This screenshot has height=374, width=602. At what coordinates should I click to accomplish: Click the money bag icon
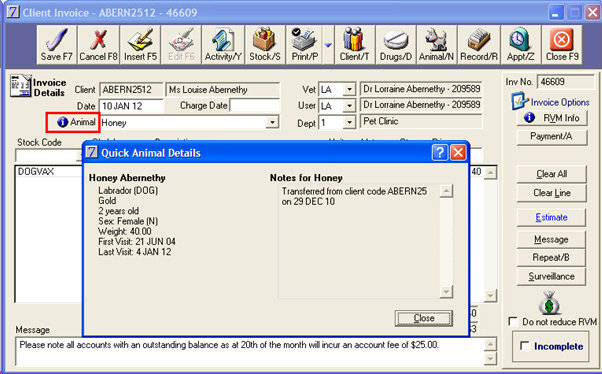549,303
